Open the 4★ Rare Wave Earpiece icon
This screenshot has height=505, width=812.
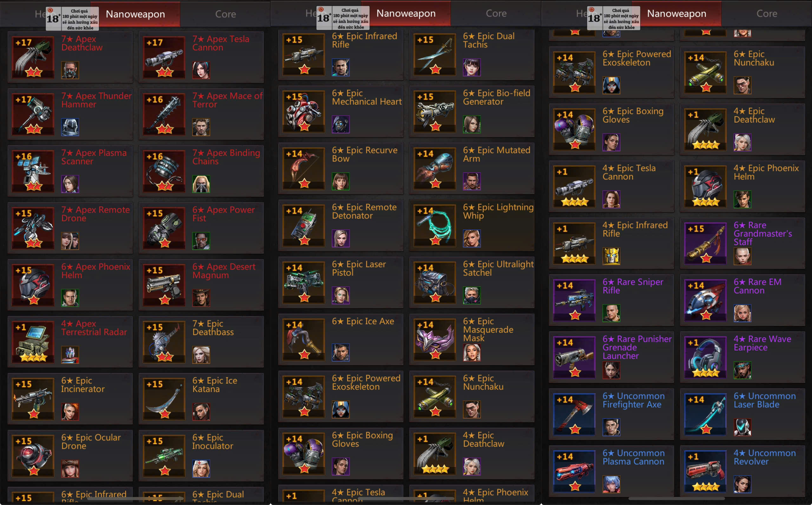[x=705, y=357]
